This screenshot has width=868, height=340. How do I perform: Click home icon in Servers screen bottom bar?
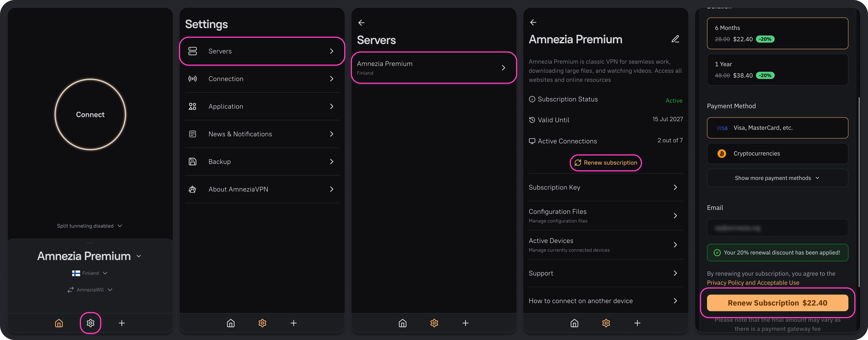[x=403, y=323]
